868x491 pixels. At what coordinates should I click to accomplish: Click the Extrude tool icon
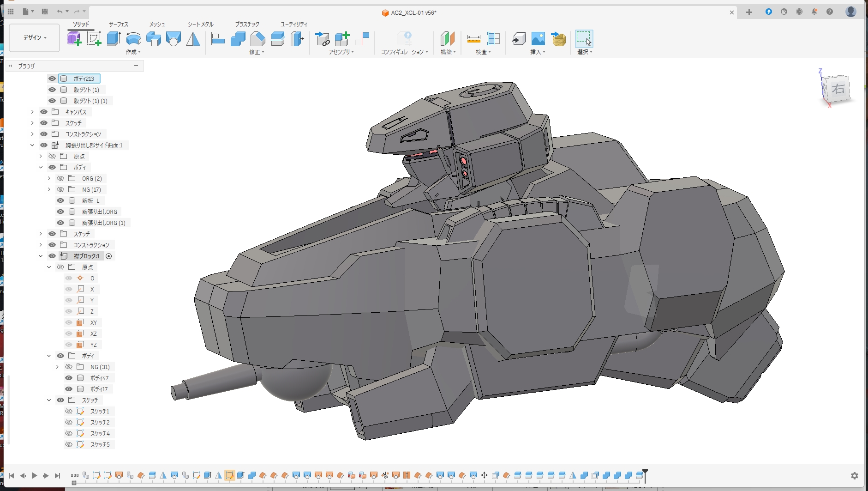point(114,39)
